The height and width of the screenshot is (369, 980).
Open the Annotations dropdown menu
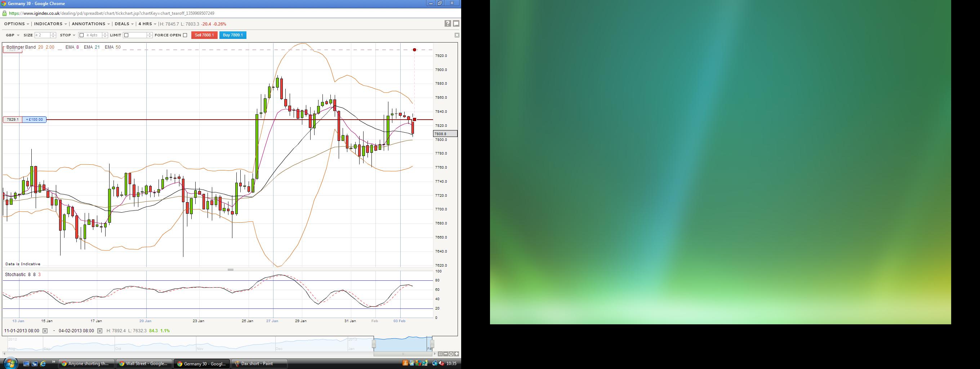[91, 24]
